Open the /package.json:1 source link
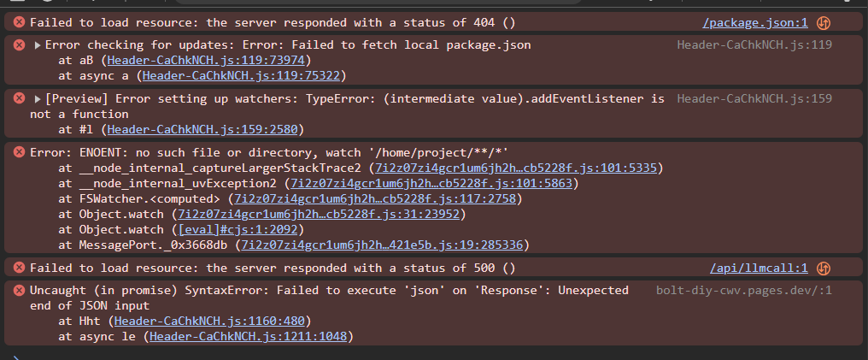Viewport: 868px width, 360px height. coord(755,23)
